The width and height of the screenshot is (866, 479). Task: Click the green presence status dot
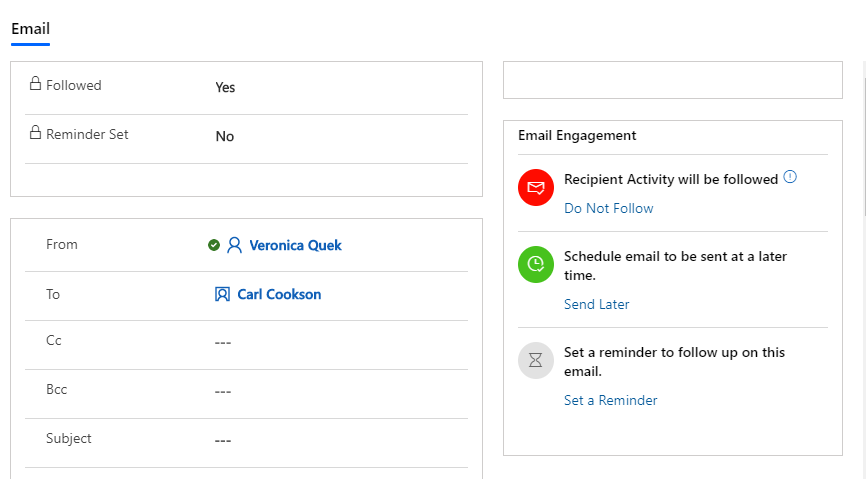click(214, 245)
